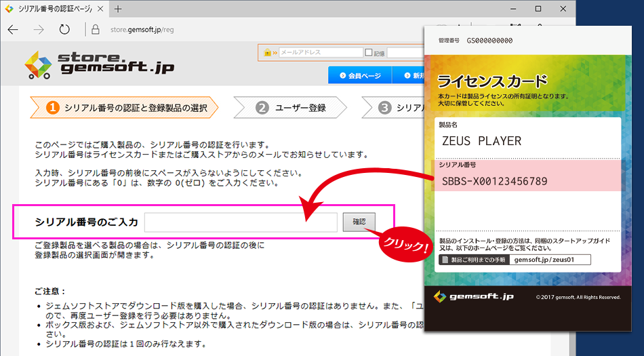This screenshot has height=356, width=644.
Task: Open a new tab with the plus icon
Action: 117,9
